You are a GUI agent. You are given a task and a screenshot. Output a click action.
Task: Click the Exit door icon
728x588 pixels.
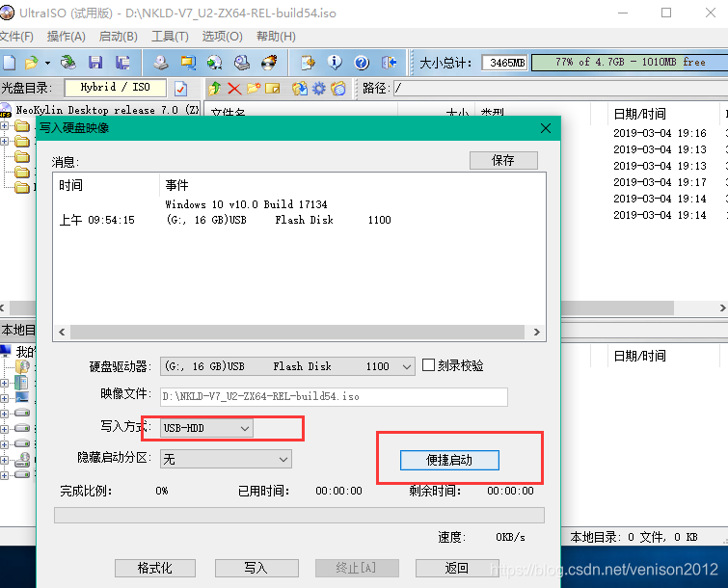click(389, 63)
